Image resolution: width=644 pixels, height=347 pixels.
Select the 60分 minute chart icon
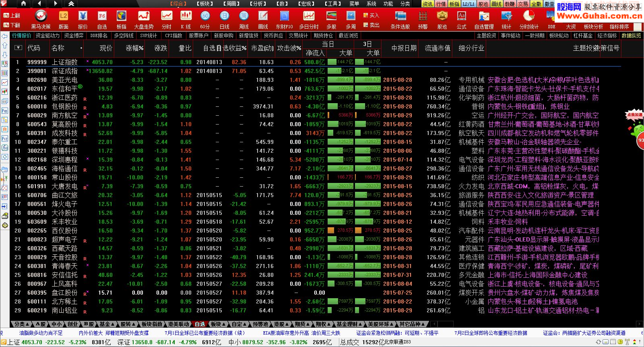205,19
